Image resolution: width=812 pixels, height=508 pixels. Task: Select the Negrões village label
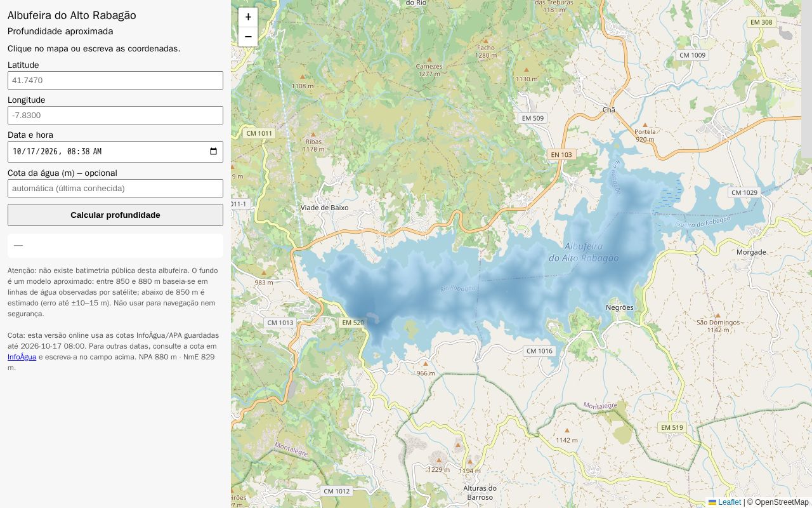coord(620,307)
